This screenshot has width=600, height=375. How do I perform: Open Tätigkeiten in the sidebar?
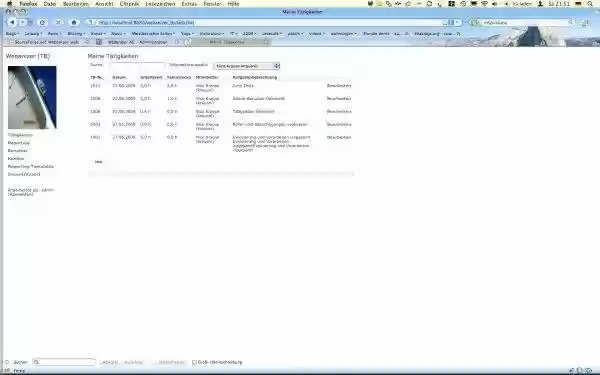pos(20,135)
